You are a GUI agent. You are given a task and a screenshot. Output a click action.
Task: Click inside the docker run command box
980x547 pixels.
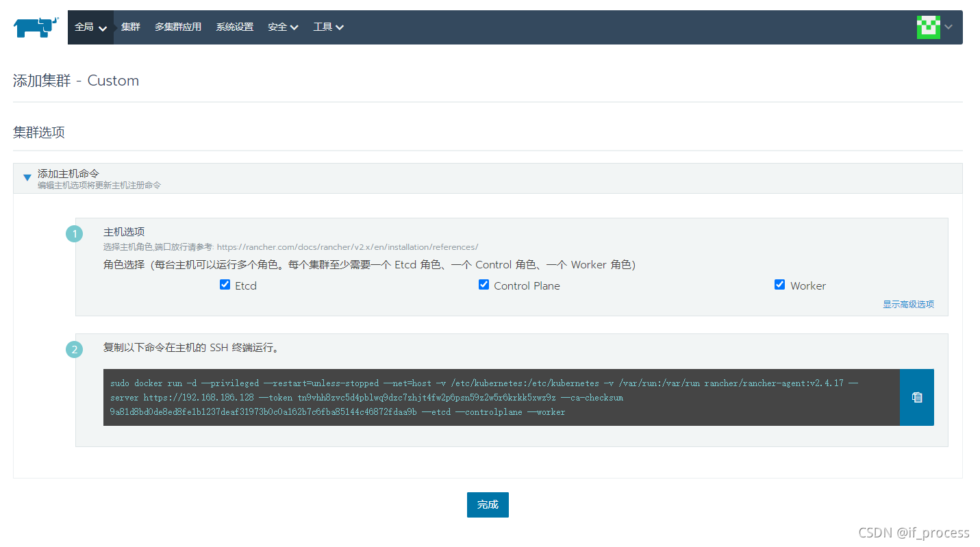point(501,398)
